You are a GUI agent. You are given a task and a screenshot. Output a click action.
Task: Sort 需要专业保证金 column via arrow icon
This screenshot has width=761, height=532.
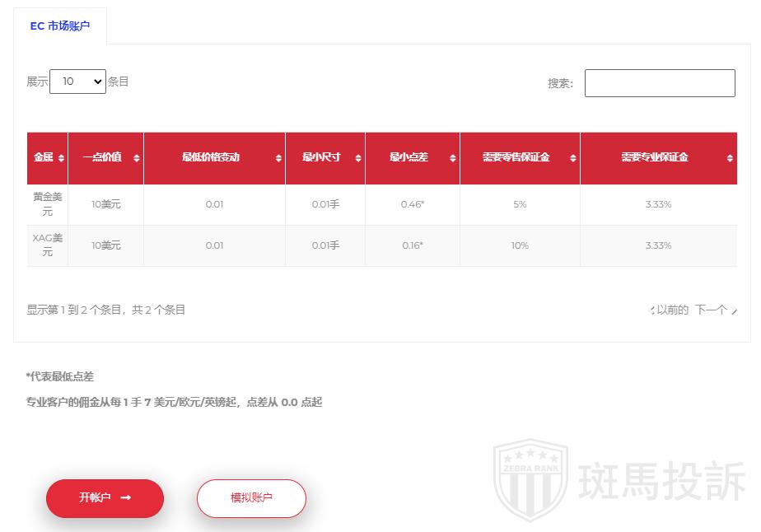pyautogui.click(x=730, y=158)
